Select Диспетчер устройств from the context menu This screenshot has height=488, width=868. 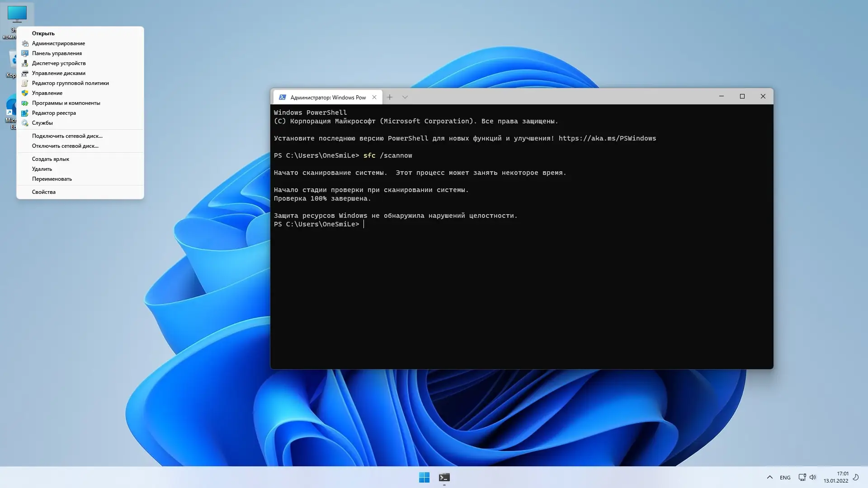tap(59, 63)
